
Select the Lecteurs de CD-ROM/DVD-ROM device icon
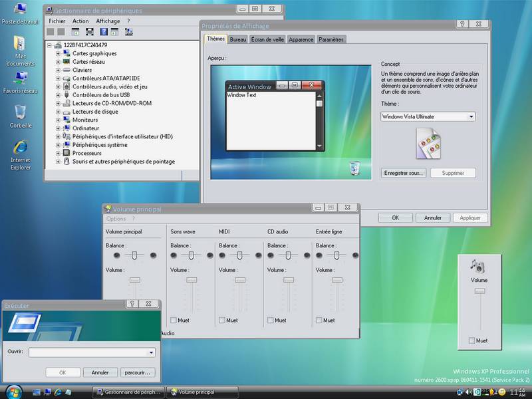point(66,103)
